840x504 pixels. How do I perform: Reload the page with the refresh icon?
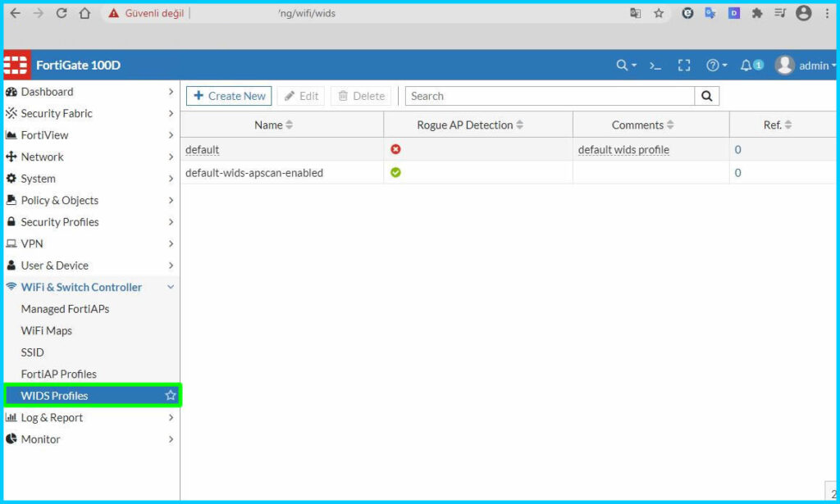pos(62,13)
